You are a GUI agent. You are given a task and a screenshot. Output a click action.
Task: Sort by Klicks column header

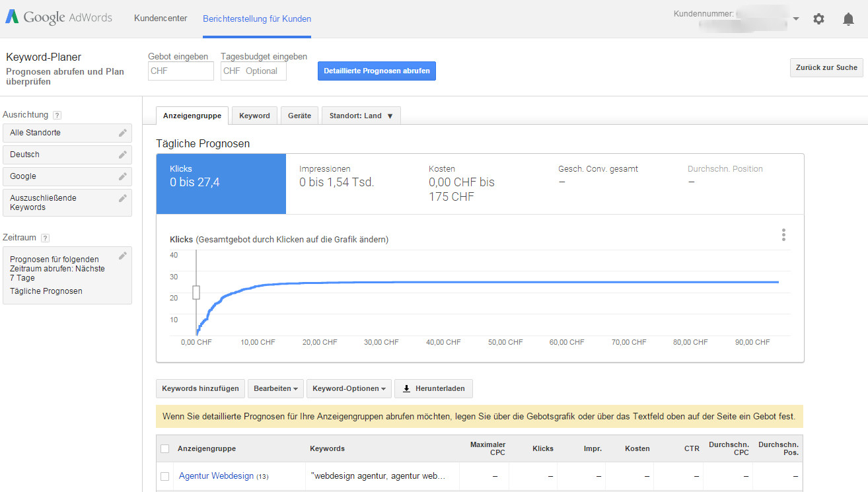click(543, 448)
